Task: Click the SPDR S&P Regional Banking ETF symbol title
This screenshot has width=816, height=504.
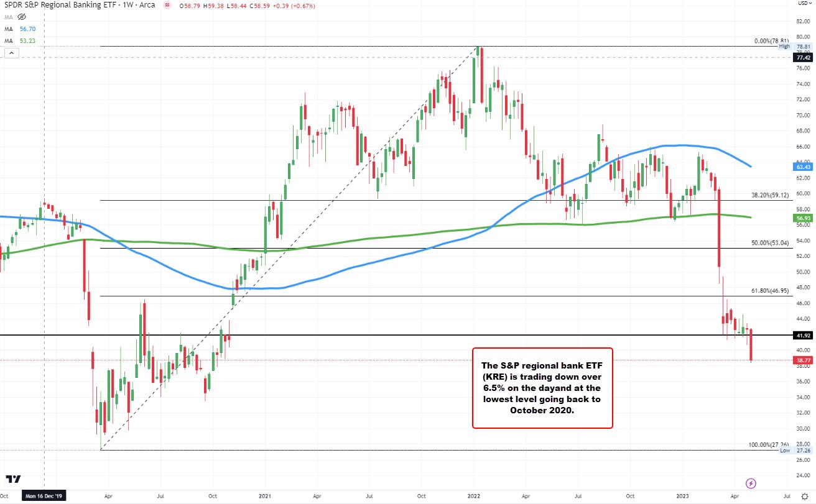Action: coord(60,5)
